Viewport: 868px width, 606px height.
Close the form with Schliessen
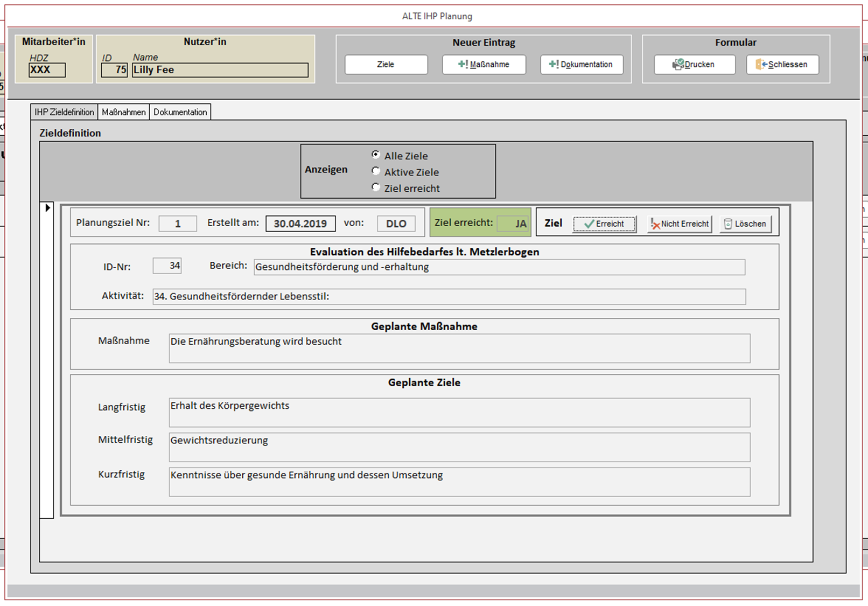coord(782,64)
